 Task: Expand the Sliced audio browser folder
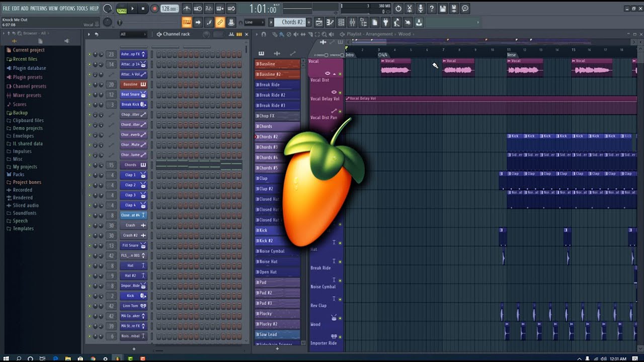click(x=25, y=205)
